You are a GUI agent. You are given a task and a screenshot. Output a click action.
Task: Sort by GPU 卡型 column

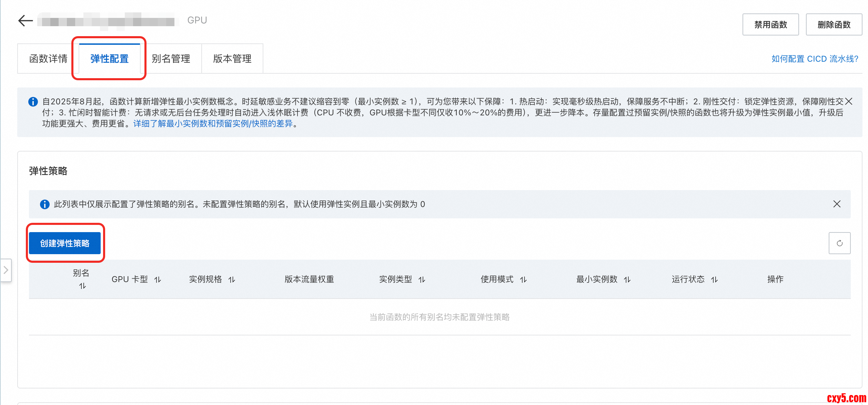(x=158, y=280)
